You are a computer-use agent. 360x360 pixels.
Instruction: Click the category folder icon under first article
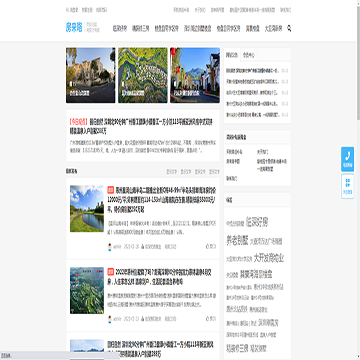[x=142, y=247]
